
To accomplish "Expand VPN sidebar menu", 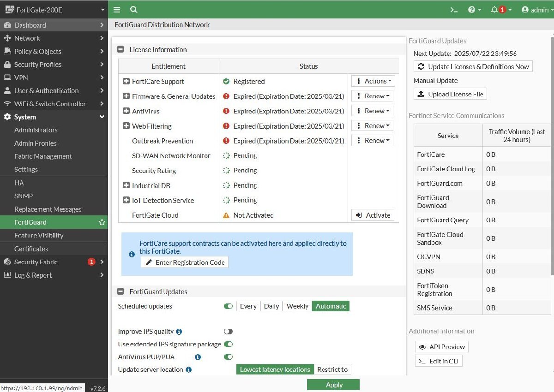I will [54, 77].
